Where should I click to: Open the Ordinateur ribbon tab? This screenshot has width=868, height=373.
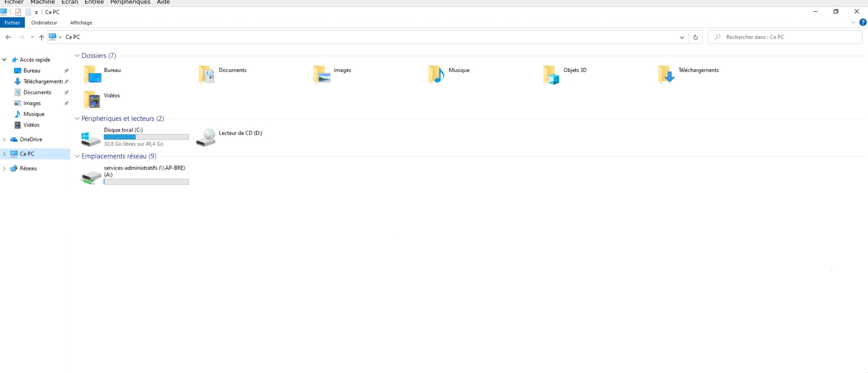(44, 23)
